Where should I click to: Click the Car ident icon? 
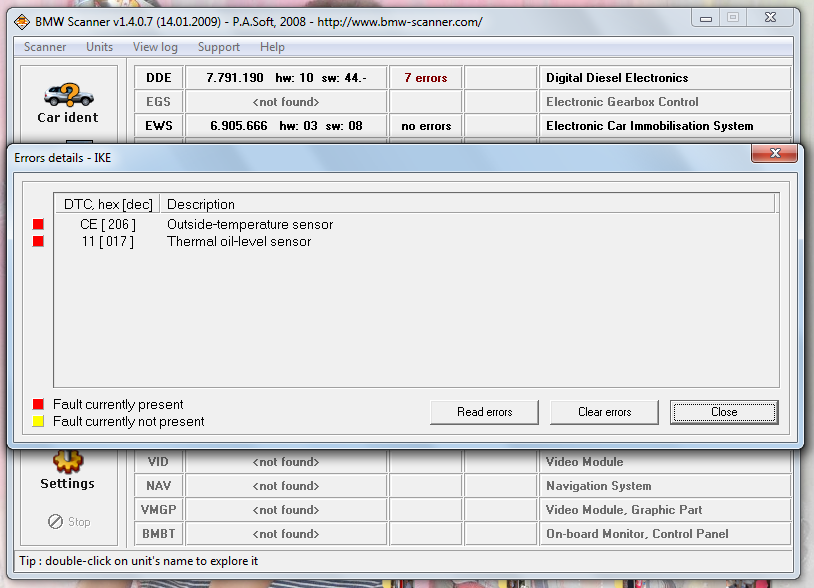[69, 95]
